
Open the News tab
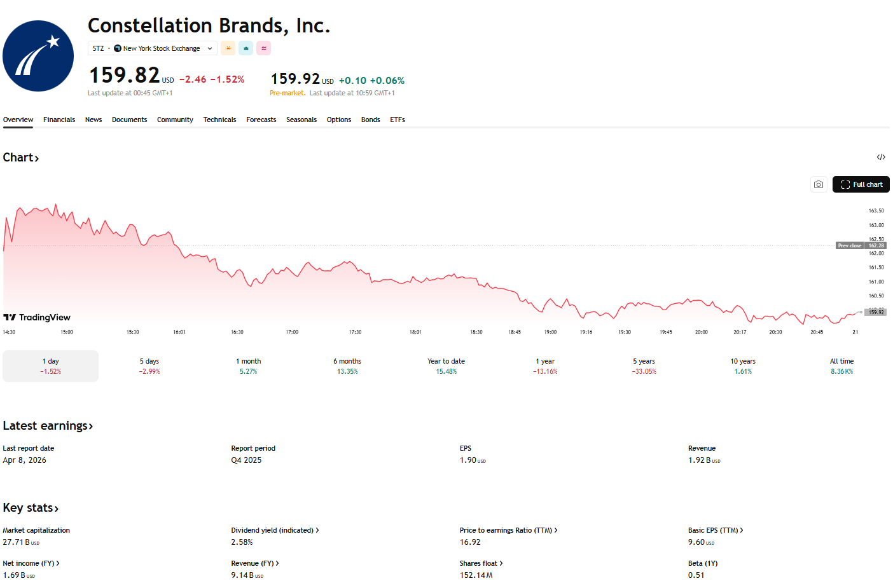[x=93, y=120]
